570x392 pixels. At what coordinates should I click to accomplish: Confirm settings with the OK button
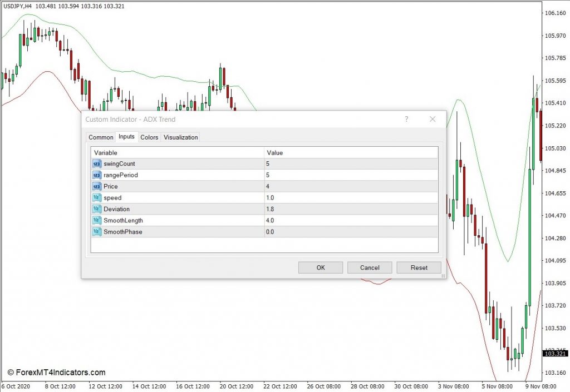pyautogui.click(x=320, y=267)
